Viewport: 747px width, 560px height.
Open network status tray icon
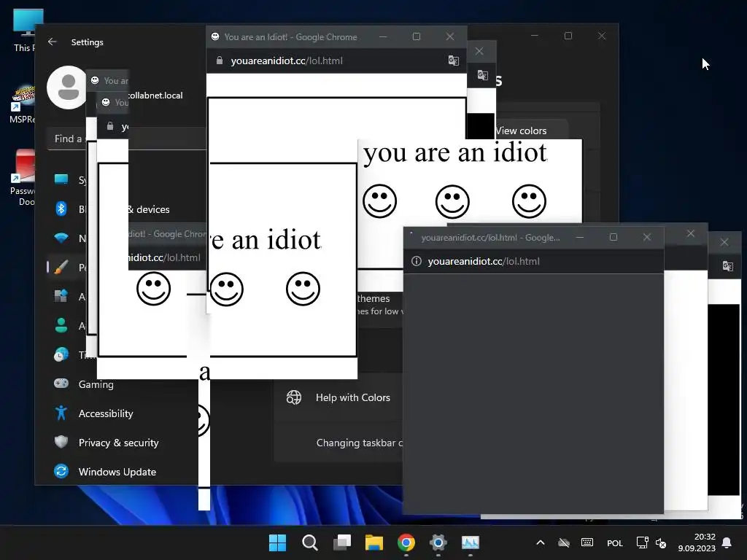[642, 542]
